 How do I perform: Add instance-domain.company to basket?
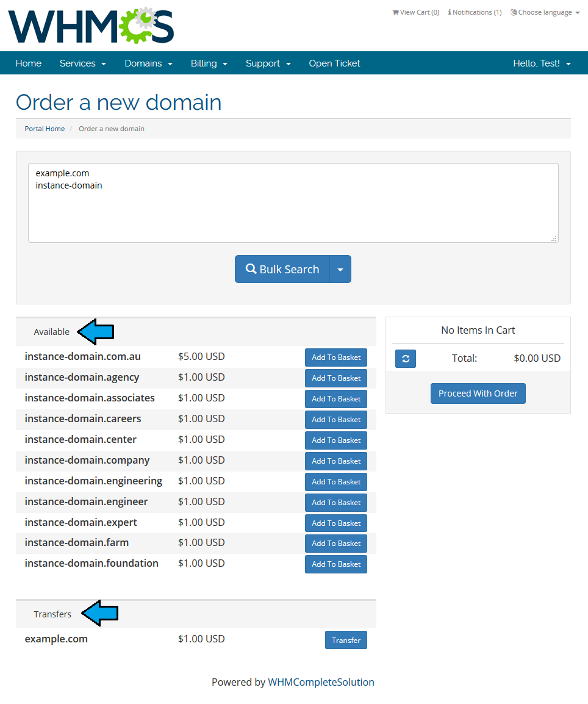(336, 461)
